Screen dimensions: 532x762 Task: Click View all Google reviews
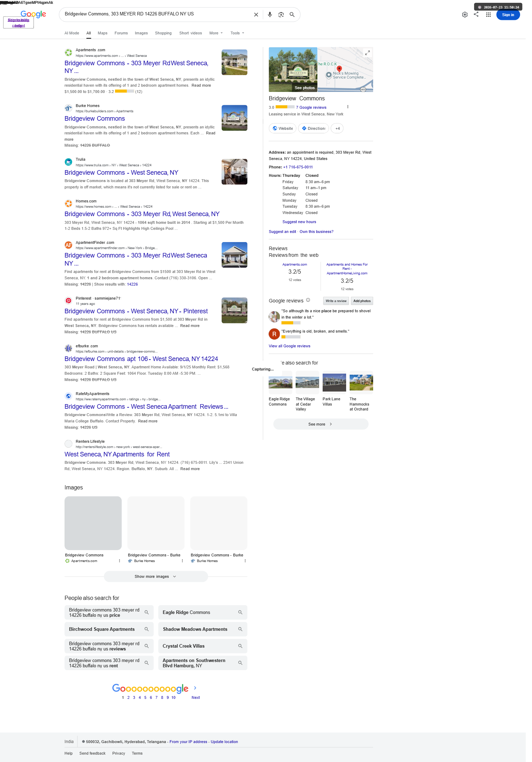[x=289, y=346]
